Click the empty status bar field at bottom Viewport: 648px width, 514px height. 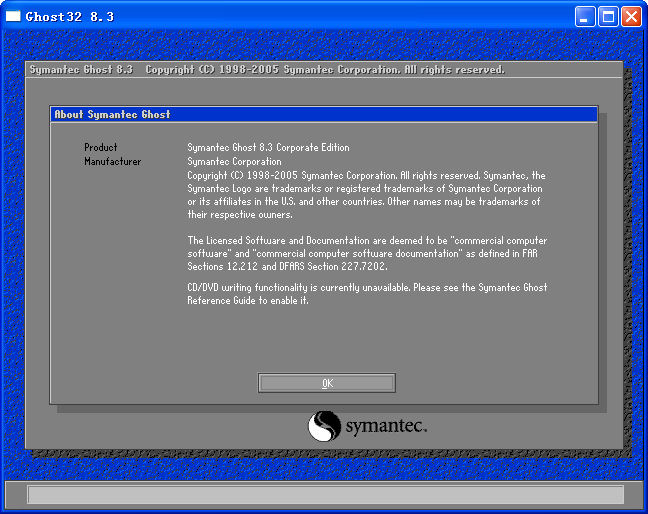(326, 495)
